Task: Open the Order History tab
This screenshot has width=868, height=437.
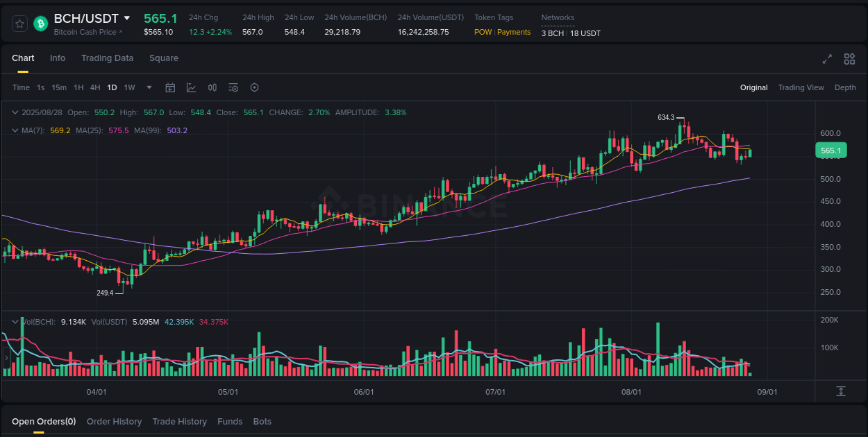Action: tap(114, 421)
